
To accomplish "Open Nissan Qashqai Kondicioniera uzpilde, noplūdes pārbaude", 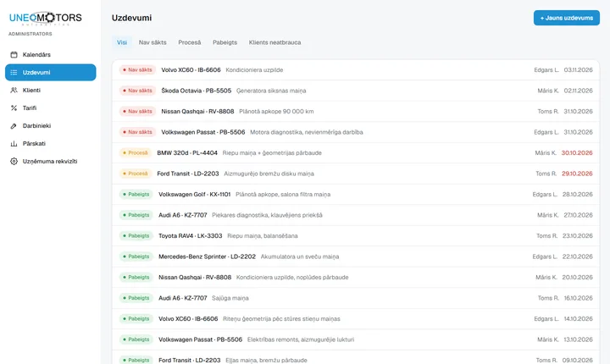I will 356,278.
